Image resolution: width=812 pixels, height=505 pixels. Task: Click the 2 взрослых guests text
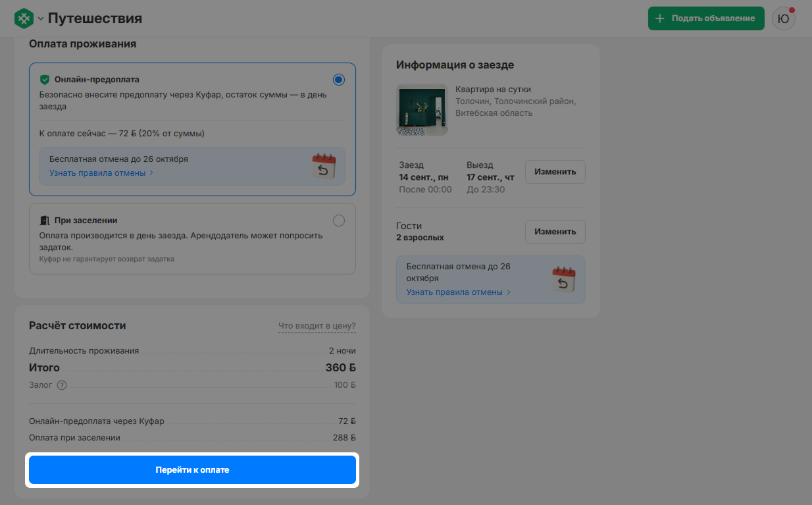tap(420, 237)
